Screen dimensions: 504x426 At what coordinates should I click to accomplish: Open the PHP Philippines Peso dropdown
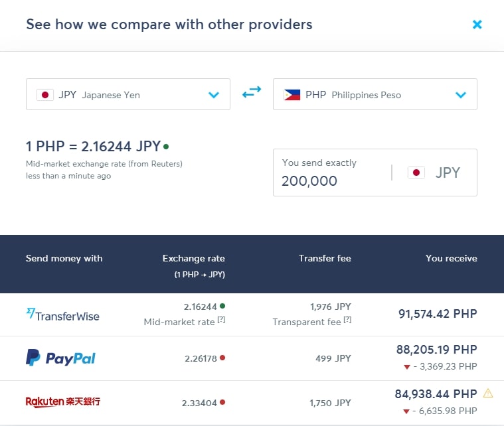click(x=375, y=94)
